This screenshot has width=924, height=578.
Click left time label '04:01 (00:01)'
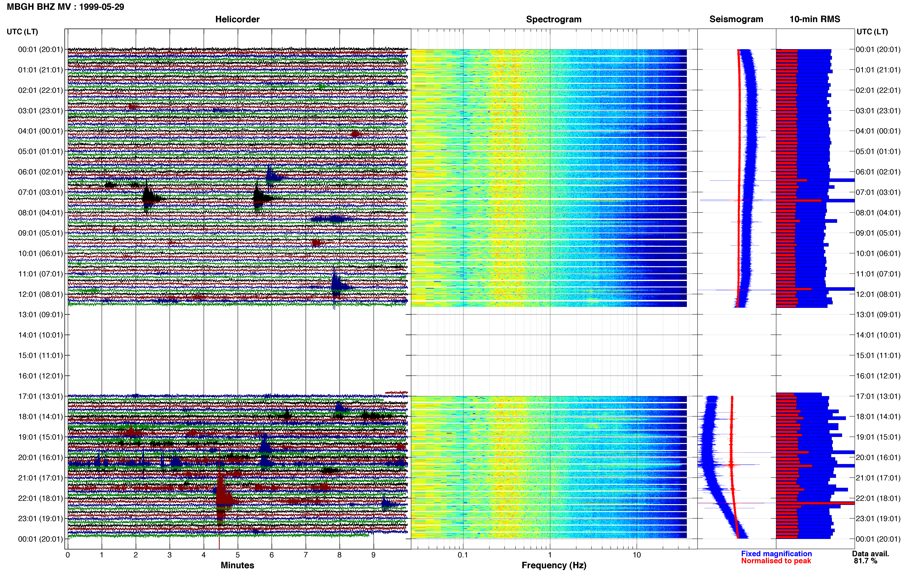pyautogui.click(x=41, y=131)
